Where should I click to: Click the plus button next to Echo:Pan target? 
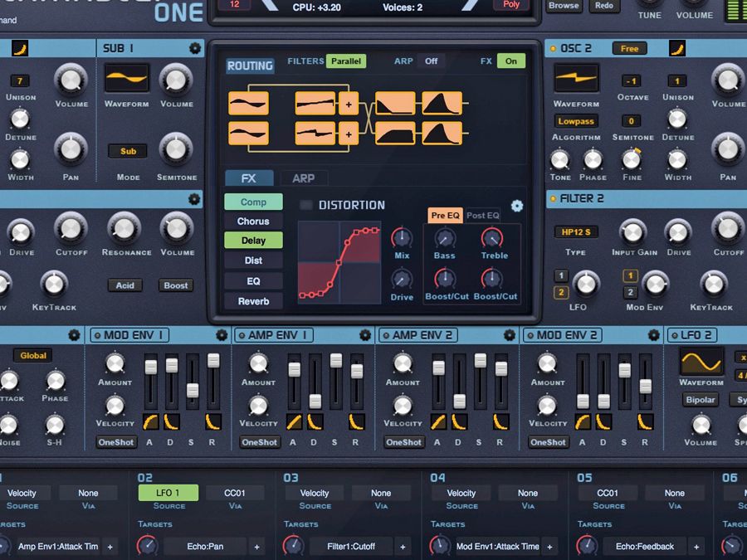click(x=256, y=547)
